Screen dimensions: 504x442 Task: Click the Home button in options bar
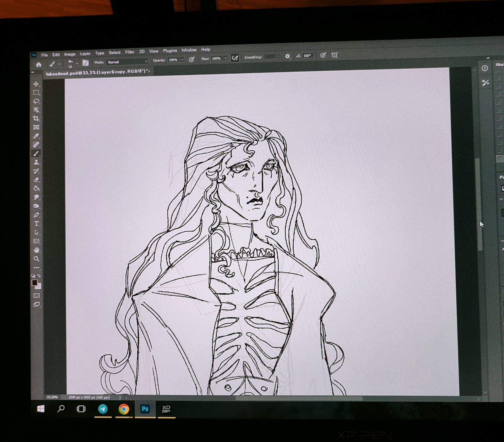39,65
